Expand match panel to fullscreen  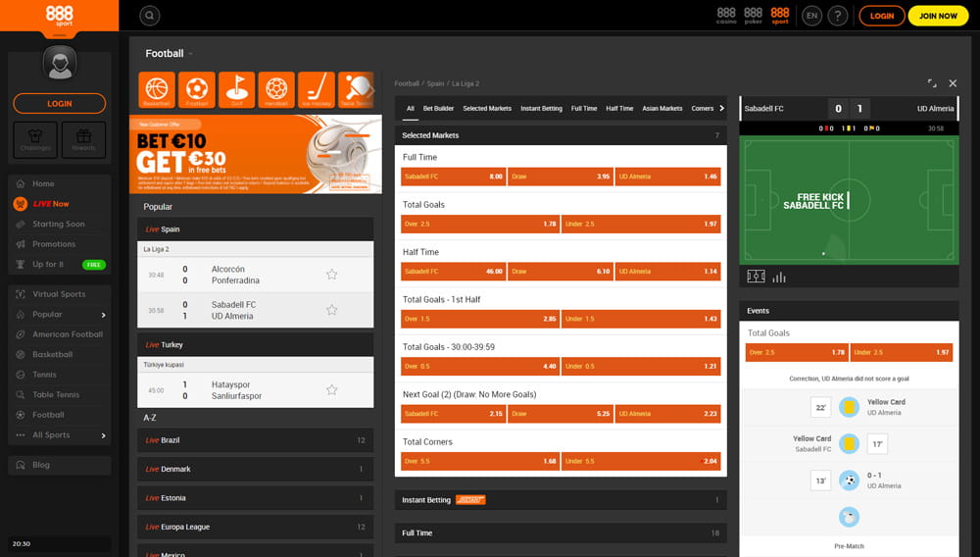(x=932, y=83)
